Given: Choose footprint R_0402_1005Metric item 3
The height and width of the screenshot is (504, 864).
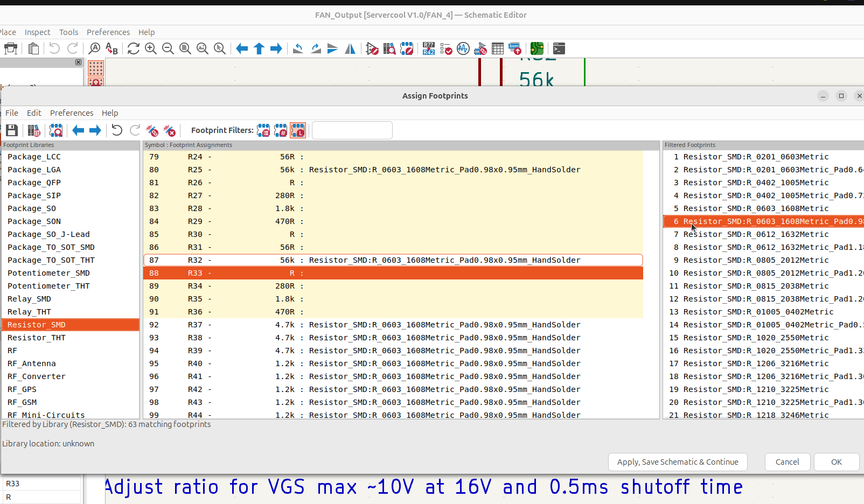Looking at the screenshot, I should coord(763,183).
